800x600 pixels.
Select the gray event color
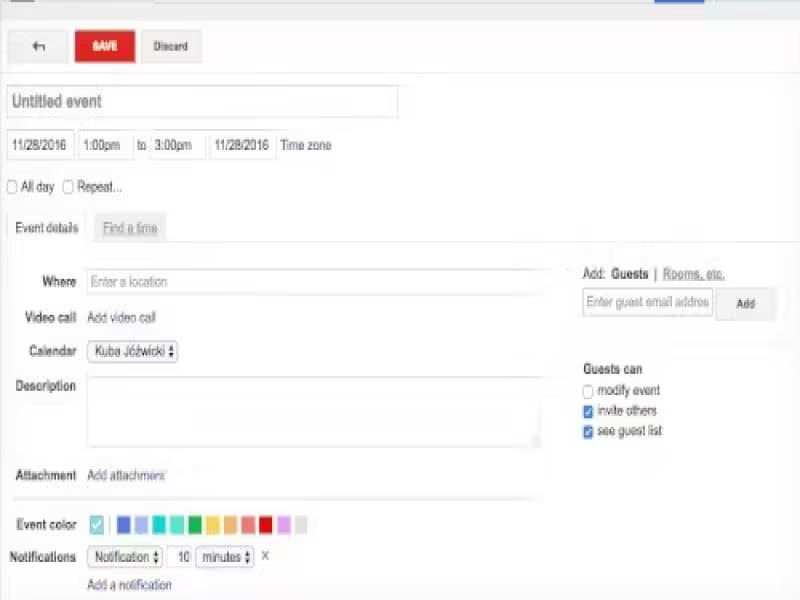coord(302,524)
